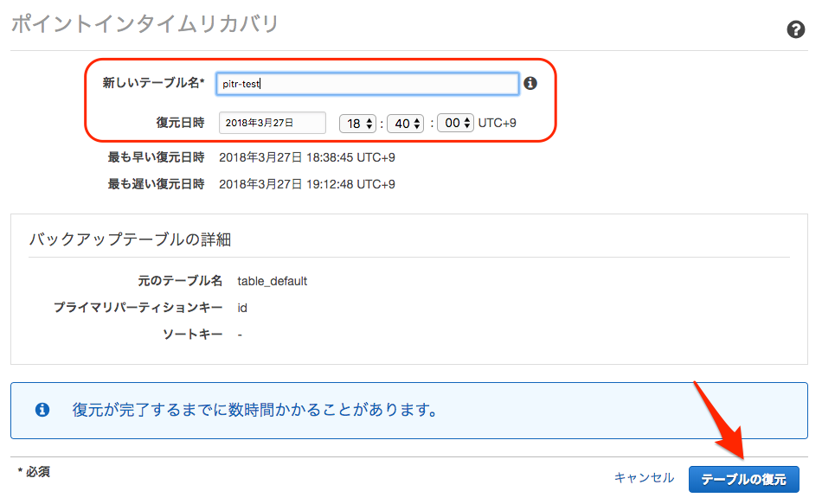Click the info icon in the blue notice box

point(42,410)
